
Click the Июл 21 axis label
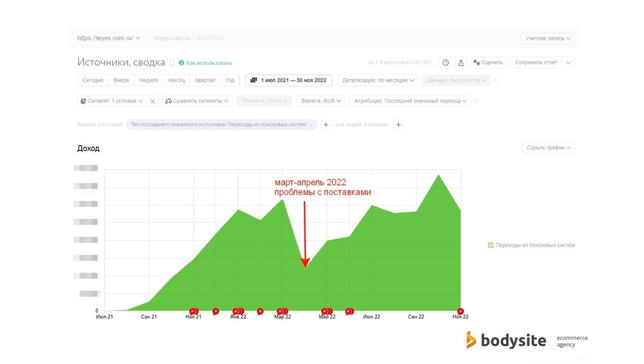(104, 317)
